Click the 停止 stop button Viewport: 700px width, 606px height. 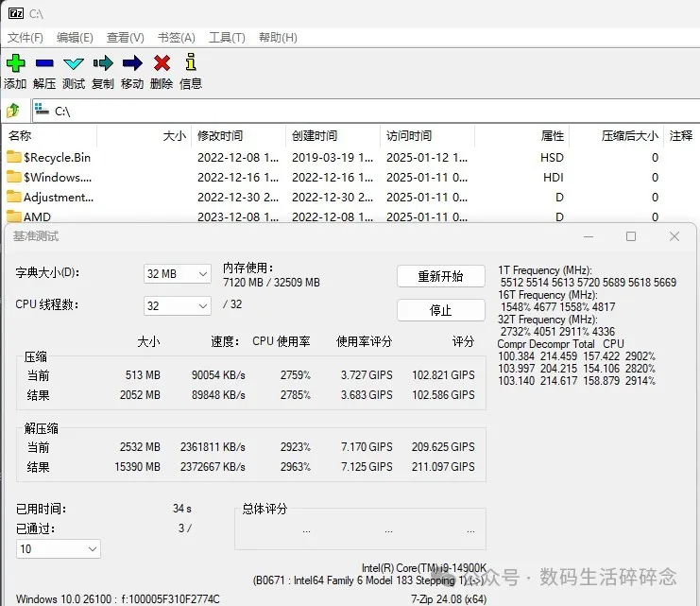[440, 310]
